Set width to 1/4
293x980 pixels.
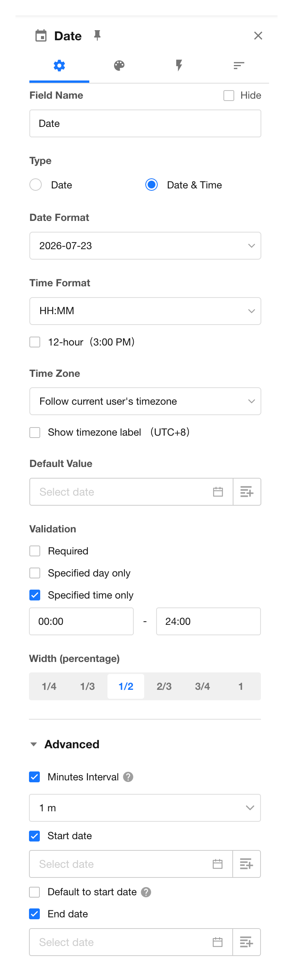point(49,686)
